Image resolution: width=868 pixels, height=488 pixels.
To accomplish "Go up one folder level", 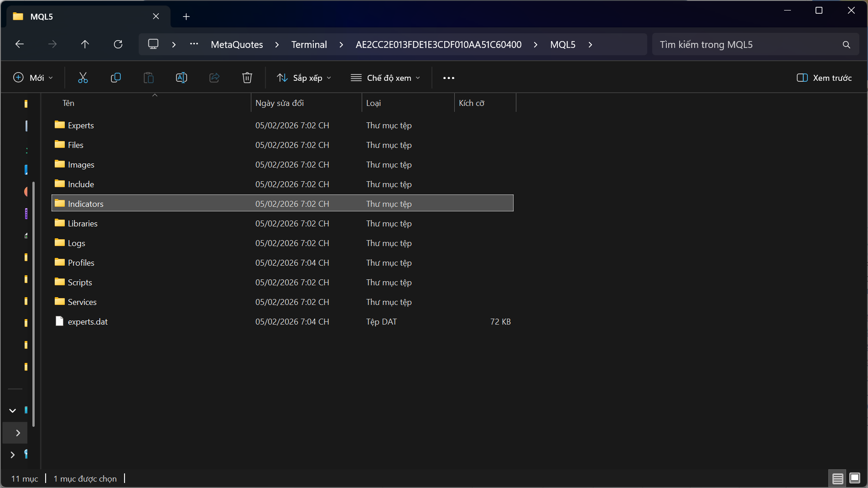I will point(85,44).
